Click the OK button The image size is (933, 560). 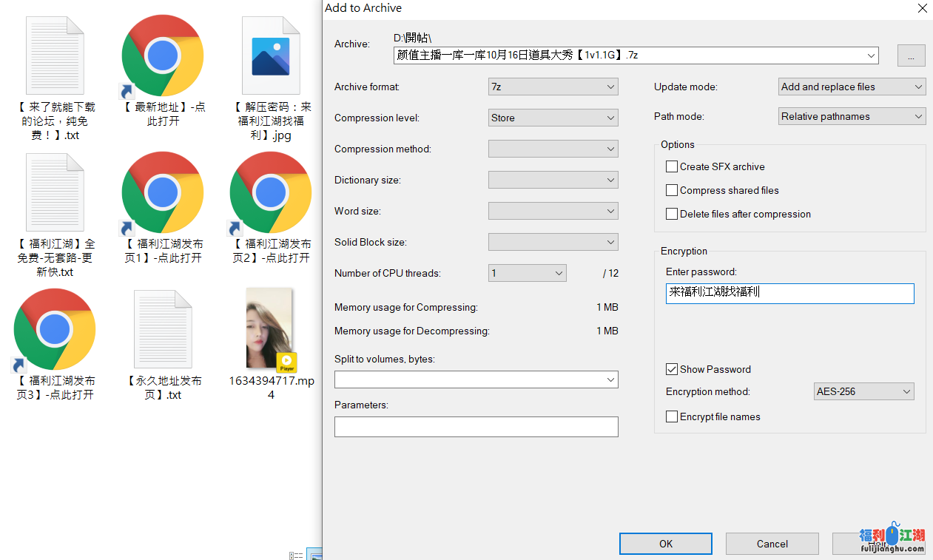click(x=665, y=544)
